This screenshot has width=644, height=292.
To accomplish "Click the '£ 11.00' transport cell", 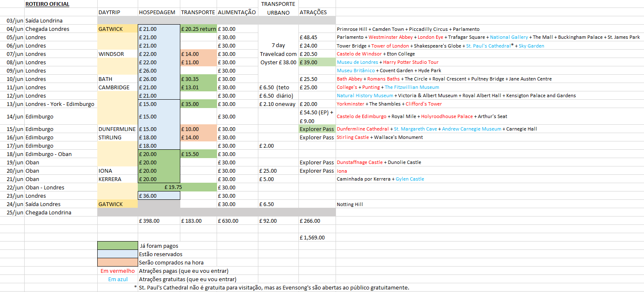I will coord(199,62).
